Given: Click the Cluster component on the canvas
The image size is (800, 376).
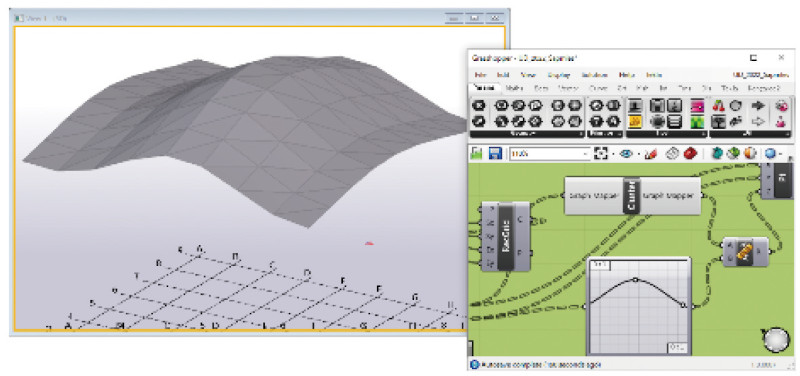Looking at the screenshot, I should click(632, 195).
